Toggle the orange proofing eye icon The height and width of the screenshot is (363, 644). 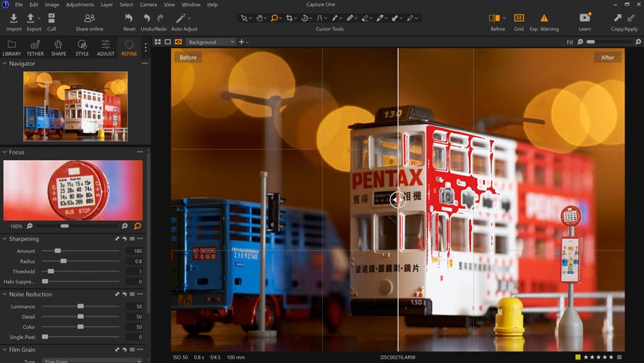coord(178,42)
